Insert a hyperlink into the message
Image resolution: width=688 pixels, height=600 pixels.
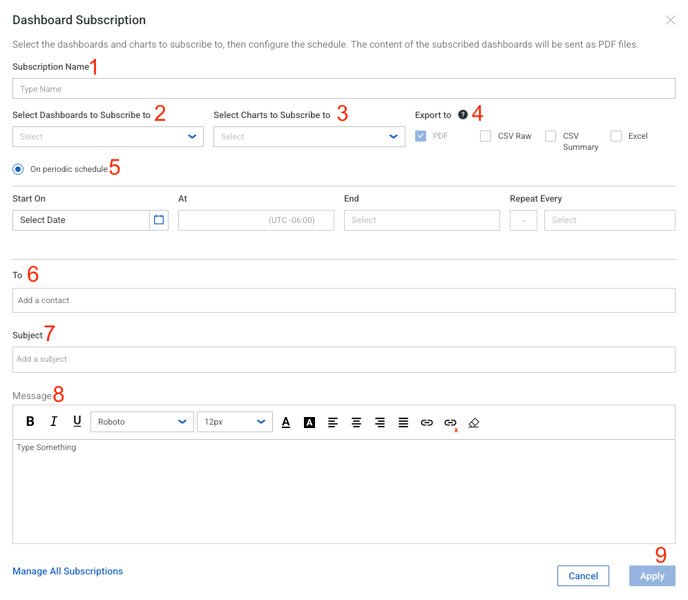tap(426, 422)
